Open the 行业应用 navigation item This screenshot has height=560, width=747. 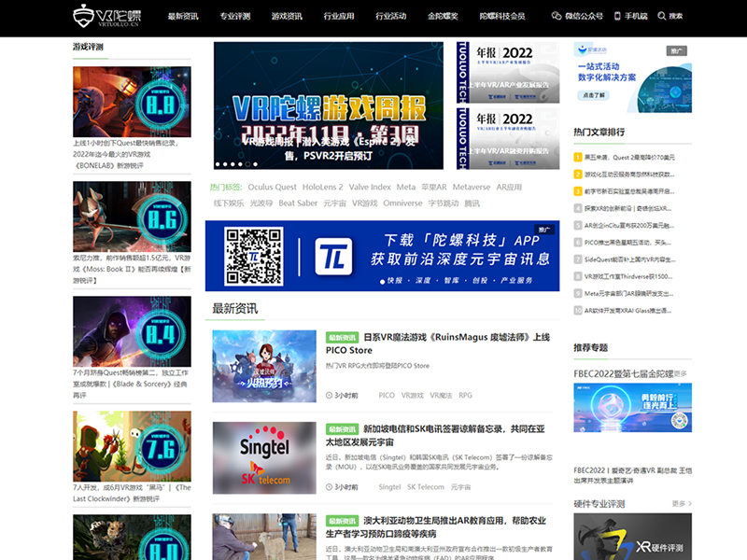(x=339, y=16)
